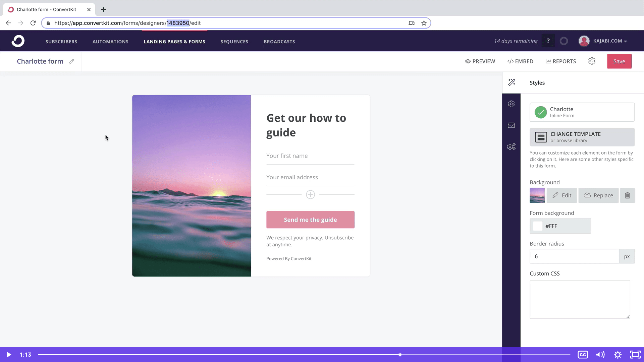Click Your first name field
The width and height of the screenshot is (644, 362).
coord(310,156)
